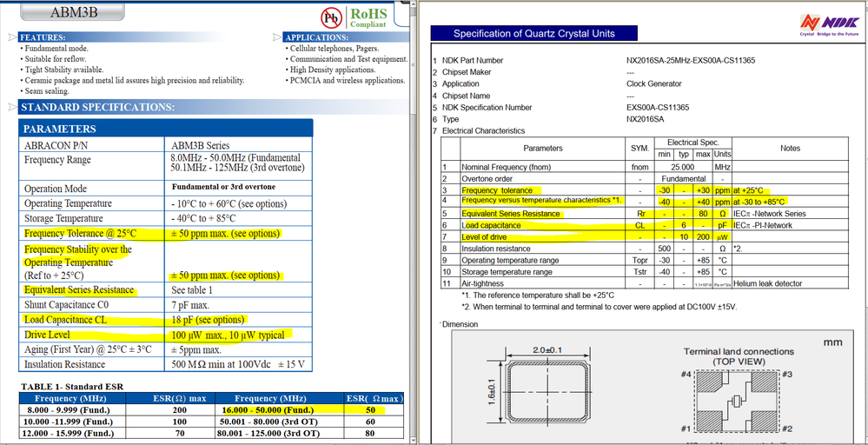The height and width of the screenshot is (445, 868).
Task: Click '- 10°C to + 60°C (see options)' value
Action: pyautogui.click(x=229, y=203)
